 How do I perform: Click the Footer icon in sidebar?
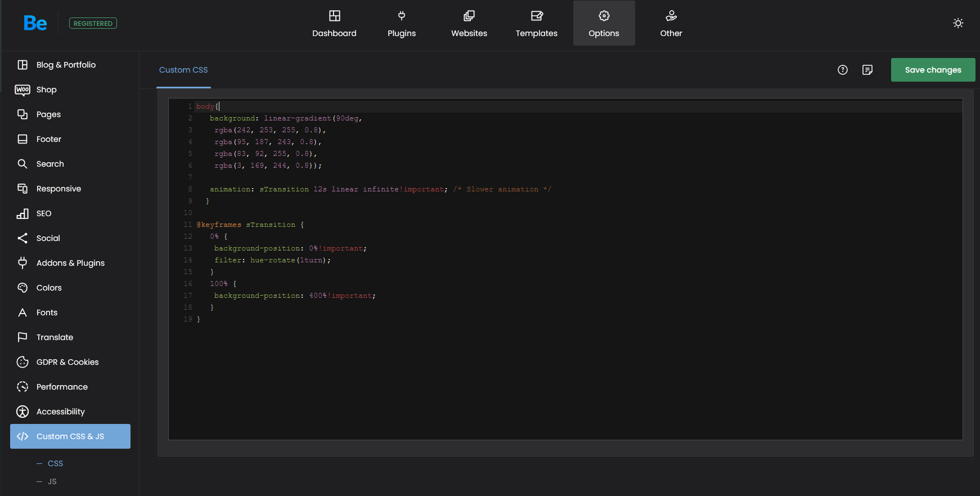[x=23, y=139]
